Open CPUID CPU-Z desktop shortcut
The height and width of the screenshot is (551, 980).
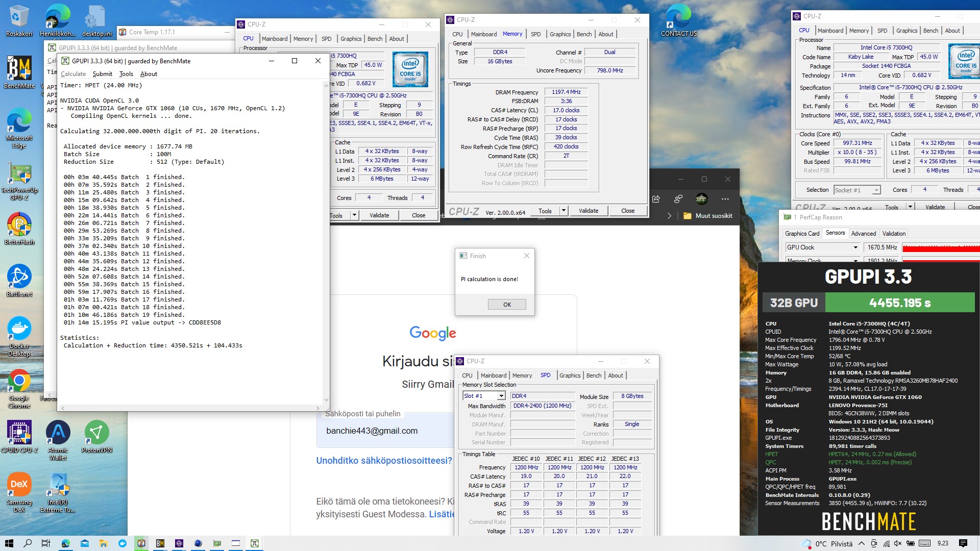click(x=19, y=436)
